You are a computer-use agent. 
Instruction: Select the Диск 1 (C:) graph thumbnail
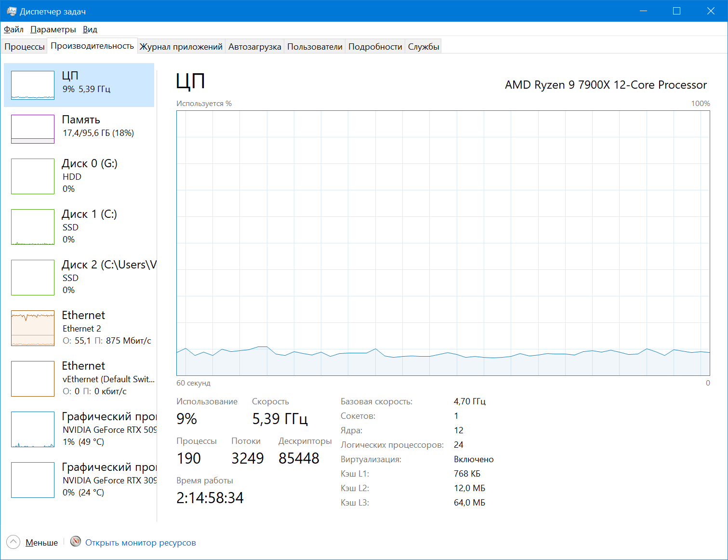(x=33, y=227)
